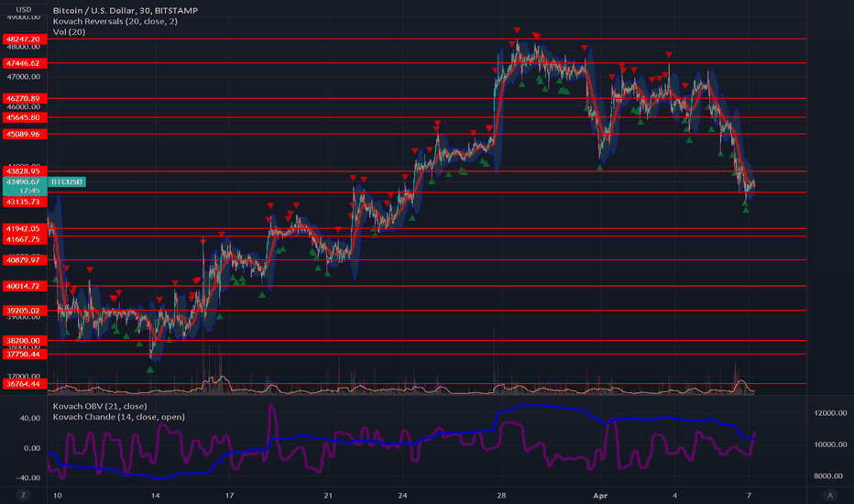854x504 pixels.
Task: Select the 45645.80 horizontal level label
Action: (25, 117)
